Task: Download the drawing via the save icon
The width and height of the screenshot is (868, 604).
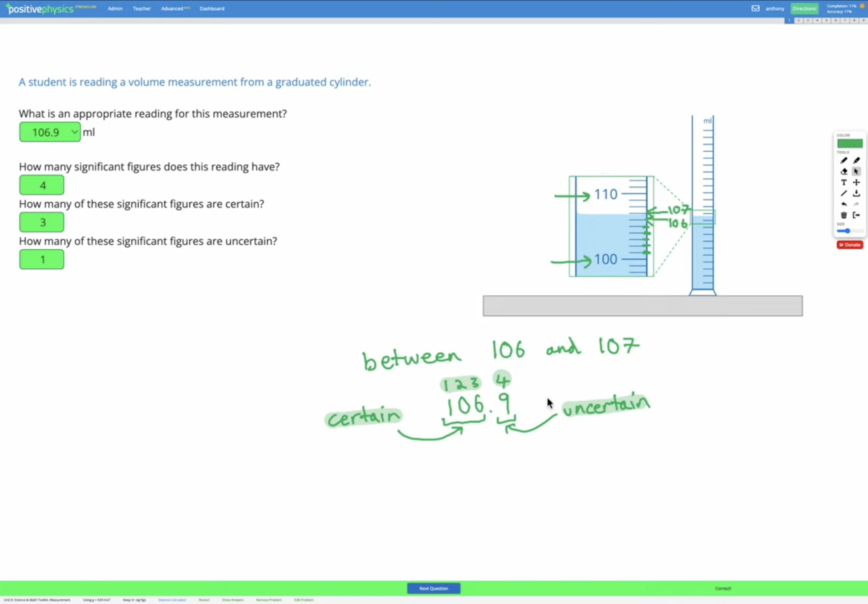Action: 856,193
